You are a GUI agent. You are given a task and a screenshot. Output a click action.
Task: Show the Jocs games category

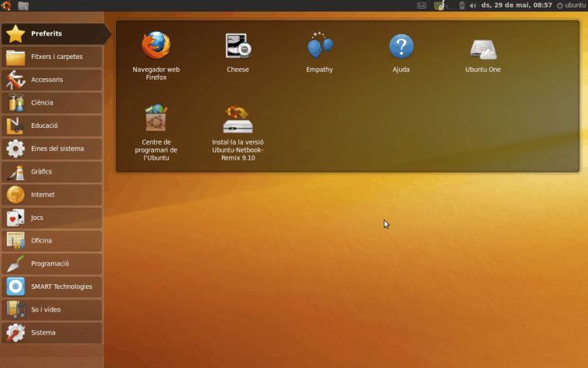tap(52, 218)
